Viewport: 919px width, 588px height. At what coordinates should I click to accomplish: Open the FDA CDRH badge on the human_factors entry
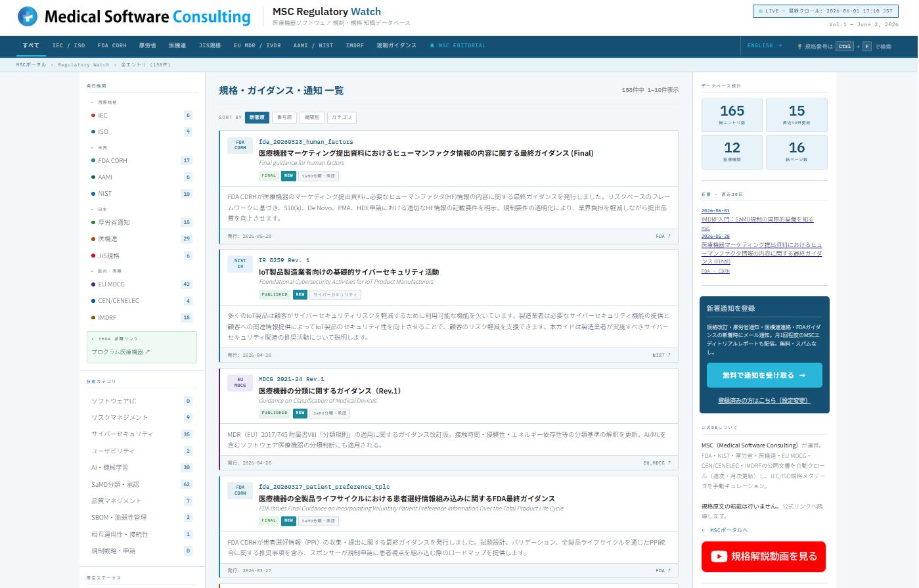[240, 145]
